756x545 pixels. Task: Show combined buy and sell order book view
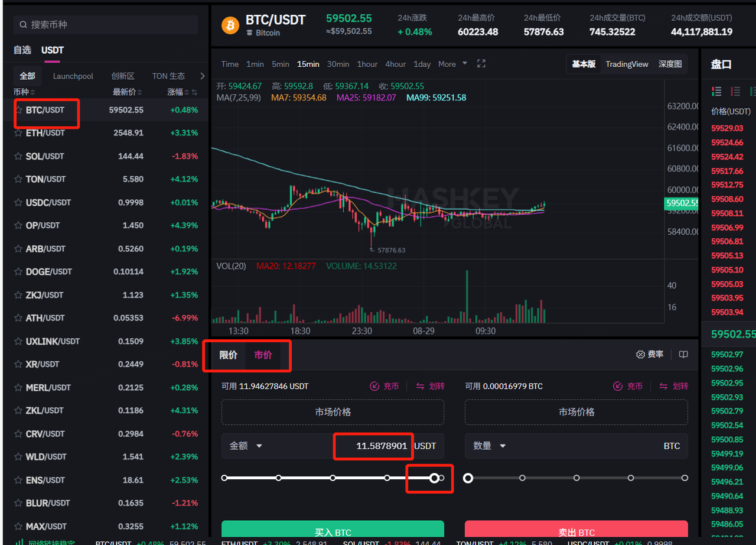coord(717,91)
